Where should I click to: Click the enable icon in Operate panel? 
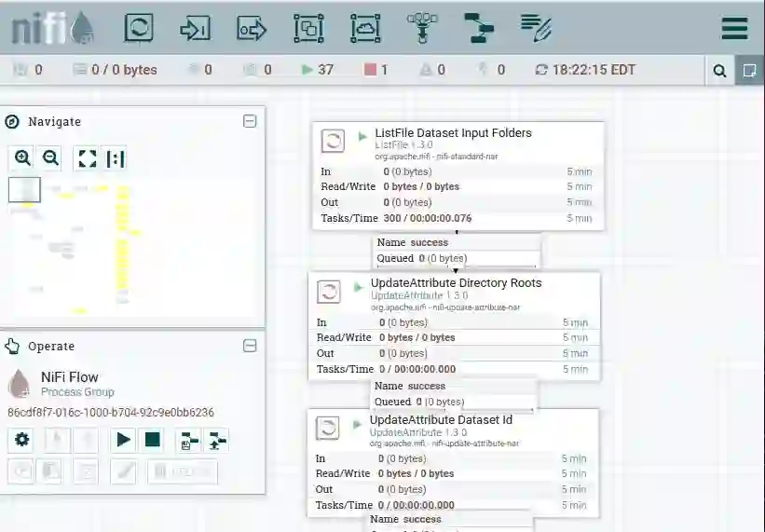click(x=57, y=440)
